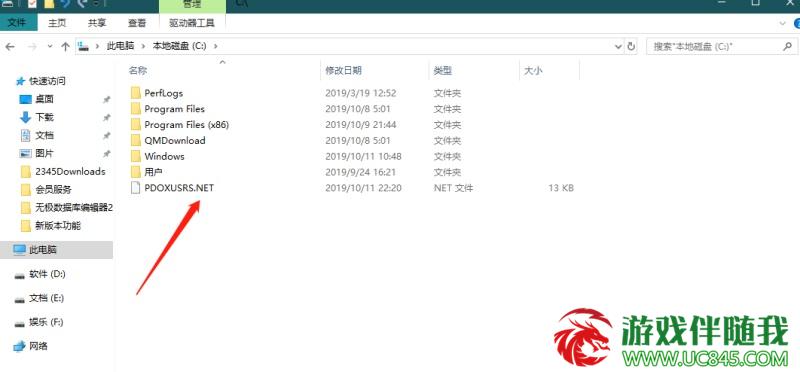
Task: Expand the recent locations dropdown arrow
Action: point(49,46)
